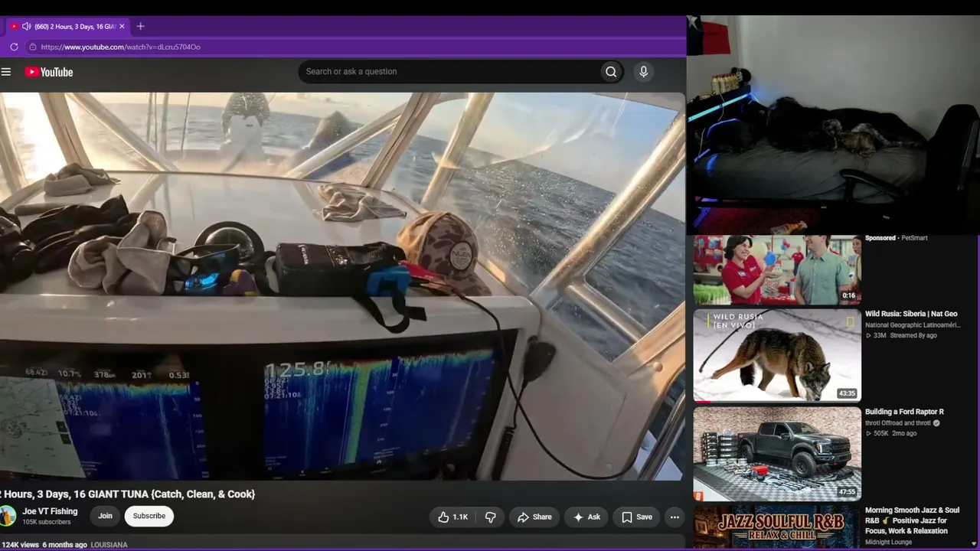
Task: Go to the YouTube home logo
Action: point(49,72)
